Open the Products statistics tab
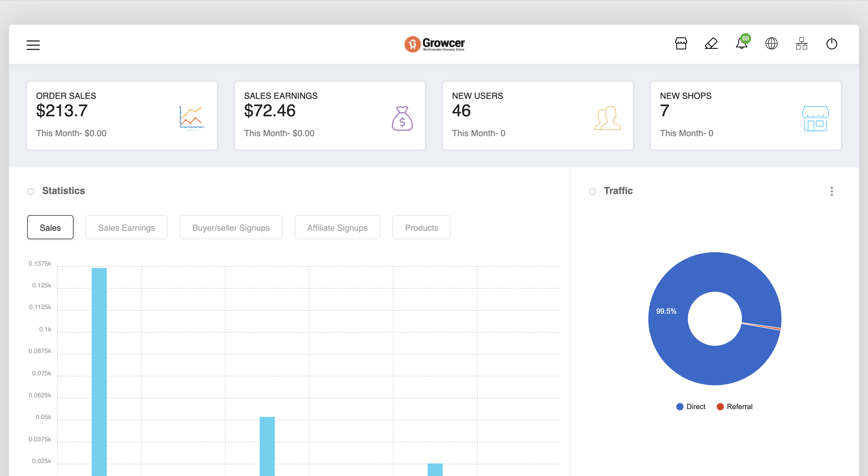Viewport: 868px width, 476px height. (421, 228)
